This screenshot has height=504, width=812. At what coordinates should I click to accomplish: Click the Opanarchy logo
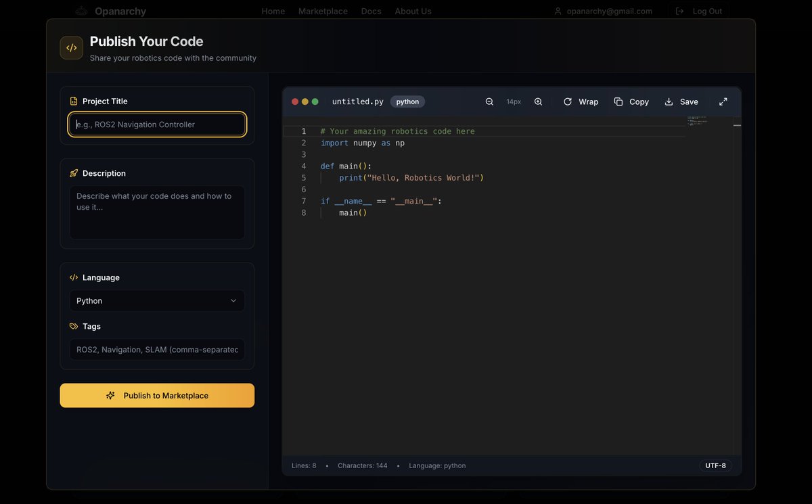[110, 11]
